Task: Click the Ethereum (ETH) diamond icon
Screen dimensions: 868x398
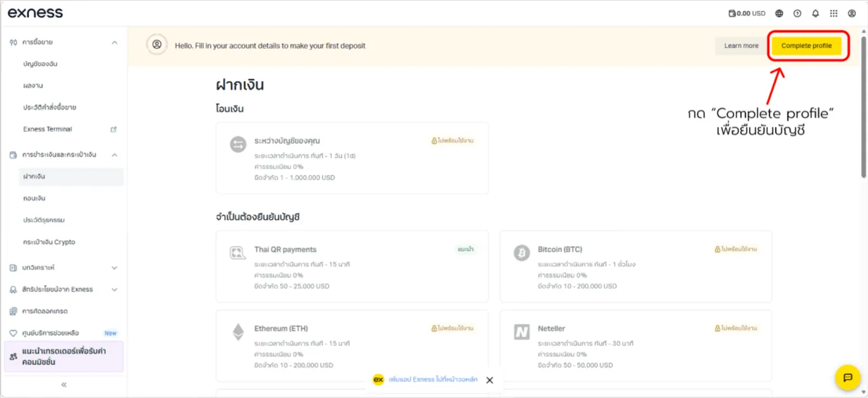Action: pyautogui.click(x=238, y=332)
